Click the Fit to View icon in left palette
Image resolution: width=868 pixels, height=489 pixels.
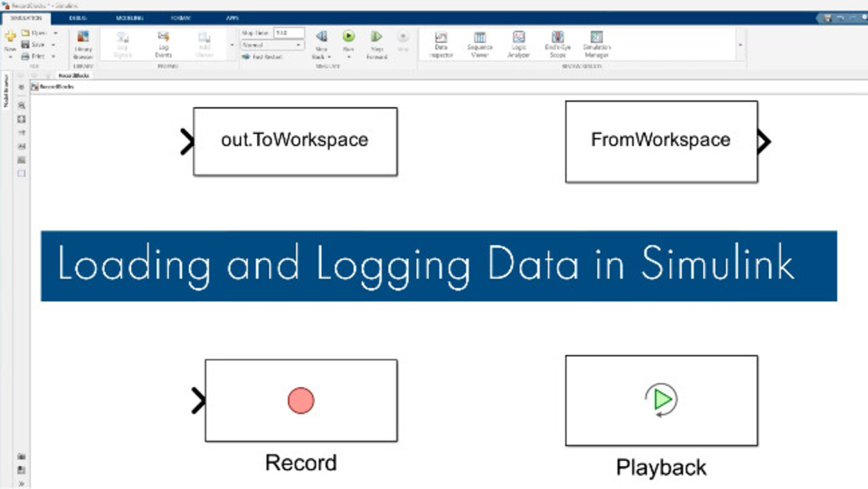[x=21, y=119]
